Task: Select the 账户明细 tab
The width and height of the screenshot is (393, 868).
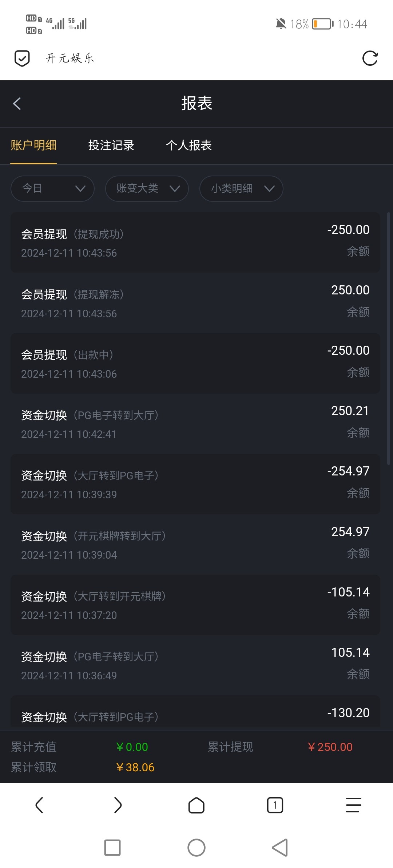Action: pyautogui.click(x=33, y=145)
